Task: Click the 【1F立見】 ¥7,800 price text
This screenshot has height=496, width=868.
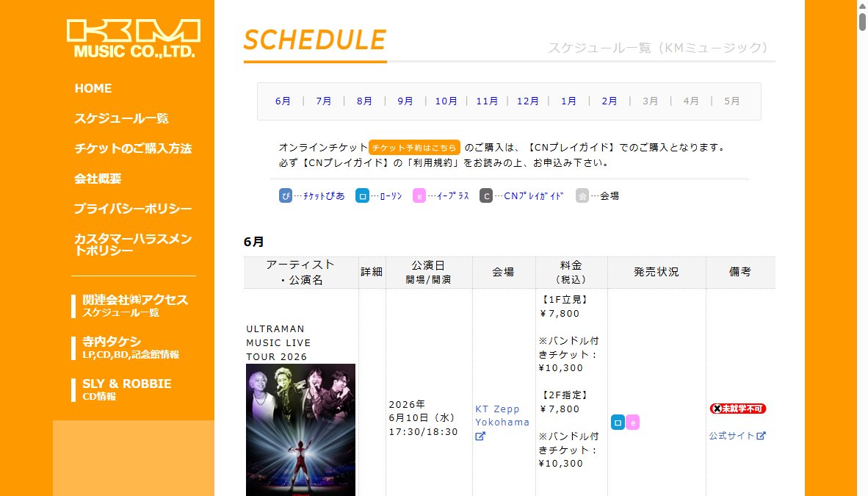Action: click(x=564, y=306)
